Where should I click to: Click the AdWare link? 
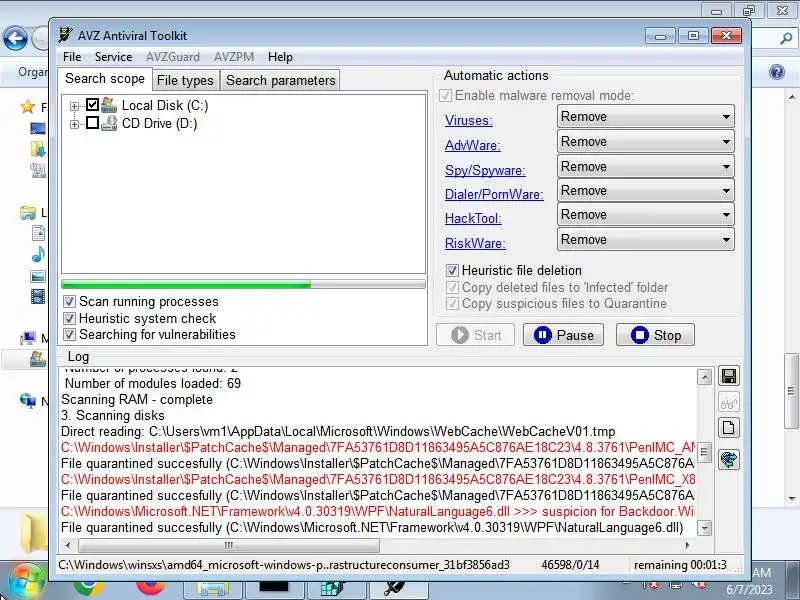point(472,145)
